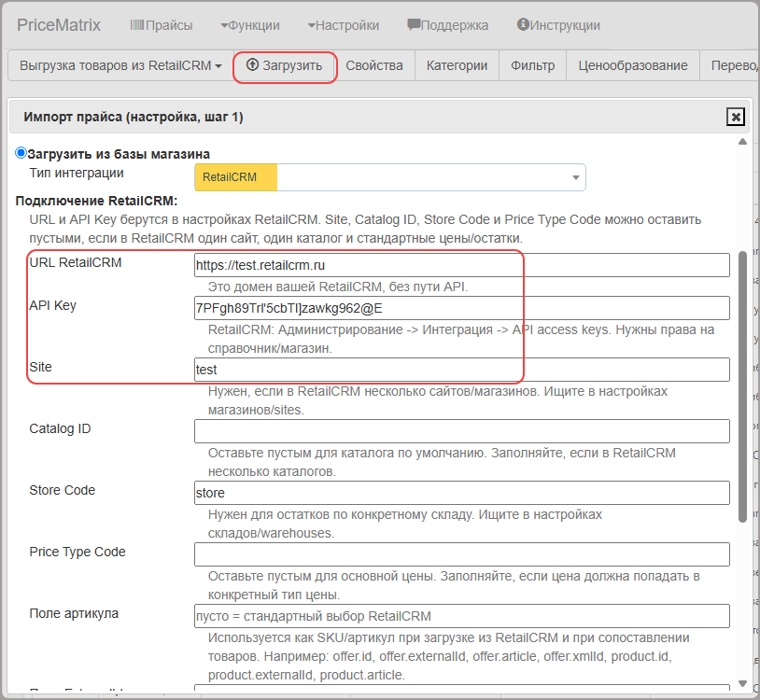Click the Загрузить upload button
This screenshot has width=760, height=700.
[x=285, y=65]
